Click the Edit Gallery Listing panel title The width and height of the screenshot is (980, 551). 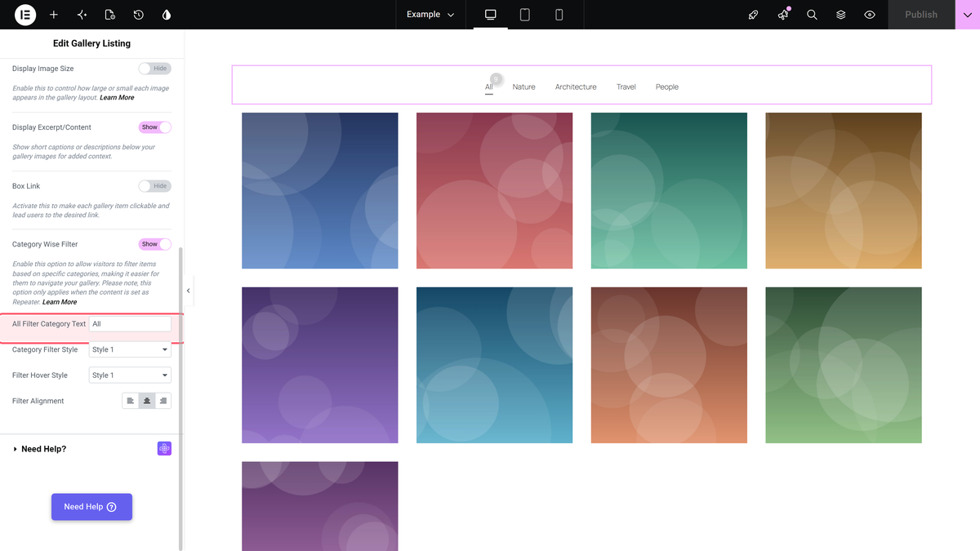click(91, 43)
